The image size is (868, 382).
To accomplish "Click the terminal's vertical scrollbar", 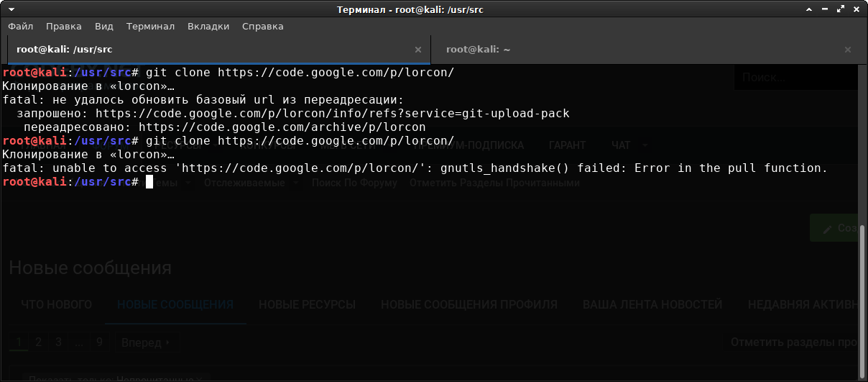I will [x=862, y=288].
